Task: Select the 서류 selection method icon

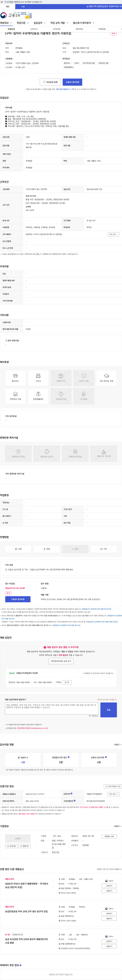Action: [x=18, y=549]
